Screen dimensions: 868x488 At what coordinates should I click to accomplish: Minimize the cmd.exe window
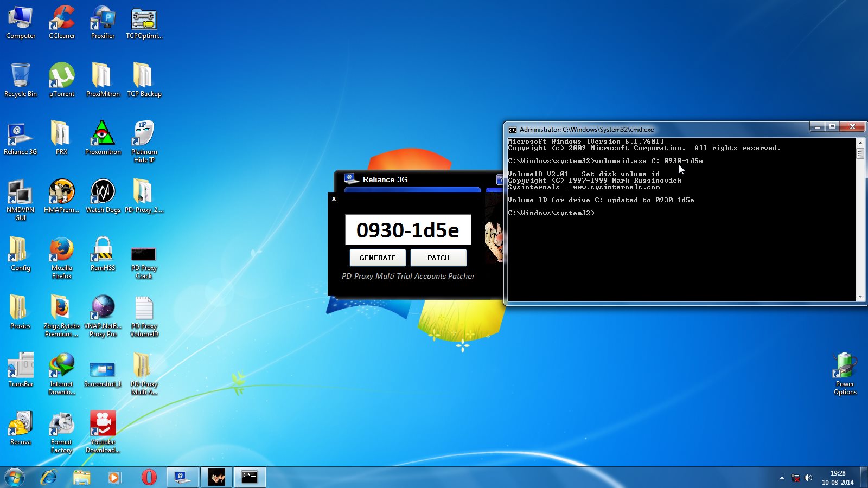[x=817, y=127]
